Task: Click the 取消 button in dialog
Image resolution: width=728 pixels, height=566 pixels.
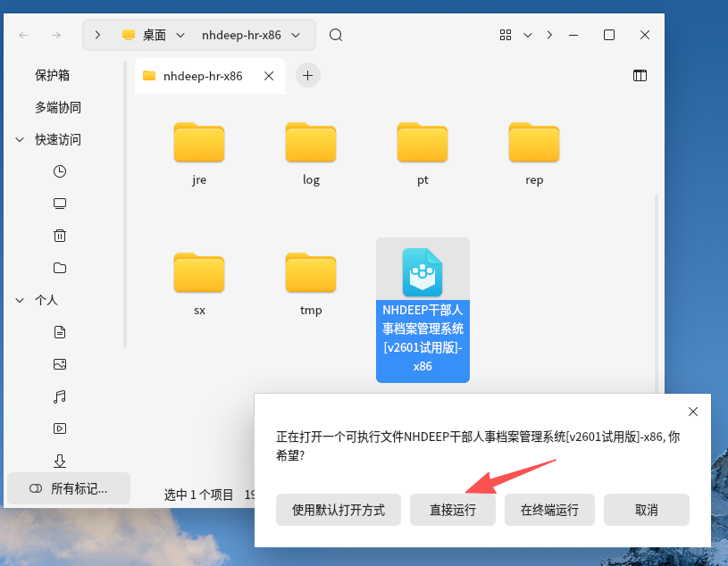Action: point(646,509)
